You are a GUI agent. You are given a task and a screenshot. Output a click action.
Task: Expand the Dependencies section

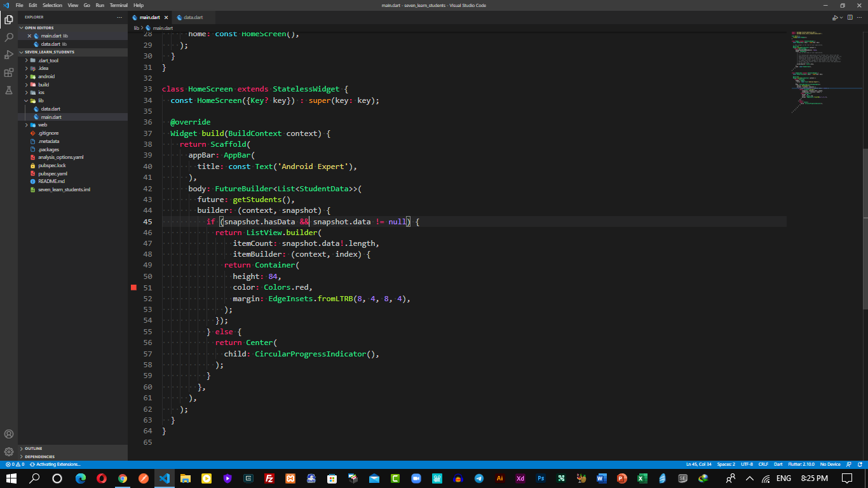[72, 457]
